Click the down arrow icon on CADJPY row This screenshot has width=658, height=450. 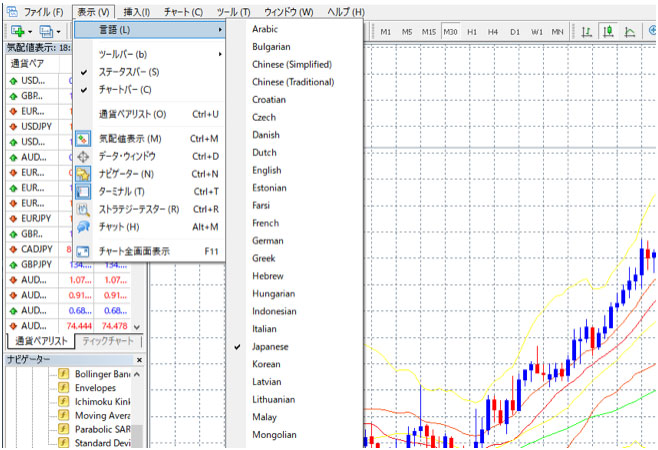click(x=13, y=249)
